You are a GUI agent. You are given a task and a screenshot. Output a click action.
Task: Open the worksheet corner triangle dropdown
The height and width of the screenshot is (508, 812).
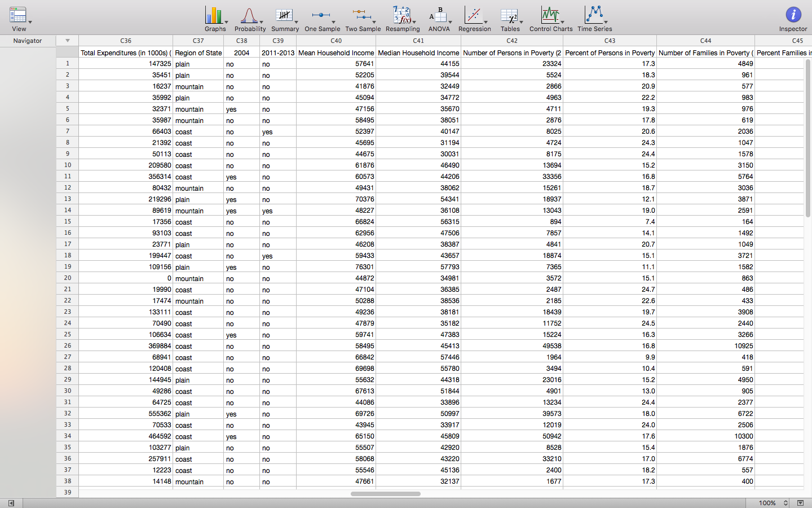(x=67, y=41)
